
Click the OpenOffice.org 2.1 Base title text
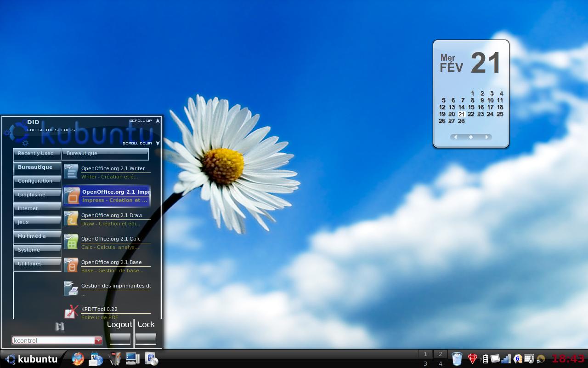coord(112,262)
